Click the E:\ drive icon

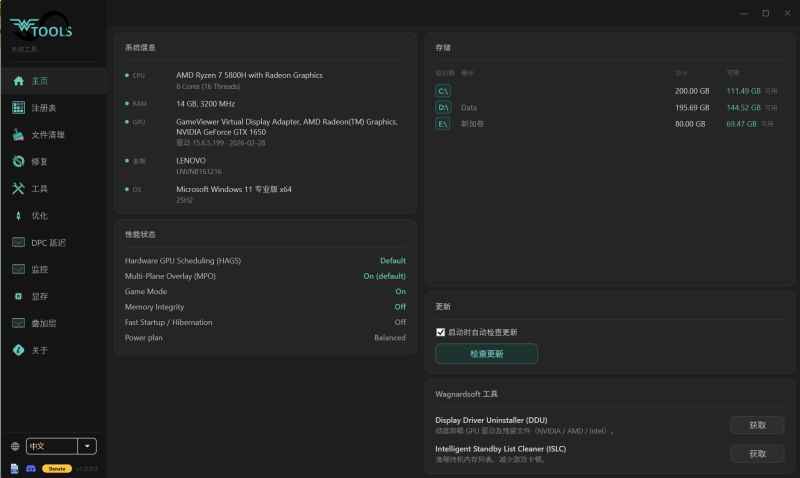pyautogui.click(x=443, y=124)
